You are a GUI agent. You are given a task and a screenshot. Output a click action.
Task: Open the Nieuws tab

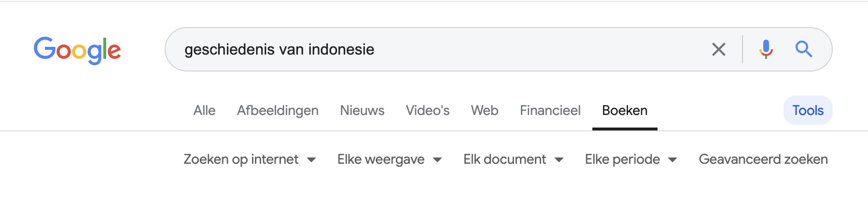tap(362, 111)
